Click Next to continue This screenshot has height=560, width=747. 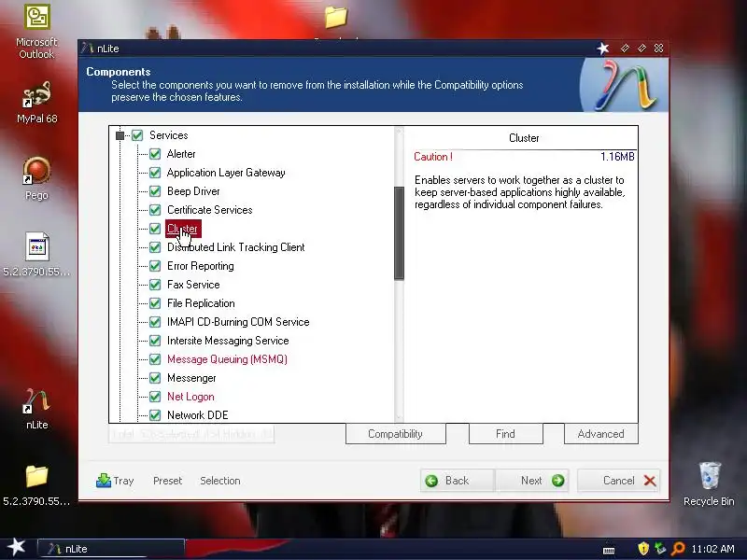(x=531, y=481)
